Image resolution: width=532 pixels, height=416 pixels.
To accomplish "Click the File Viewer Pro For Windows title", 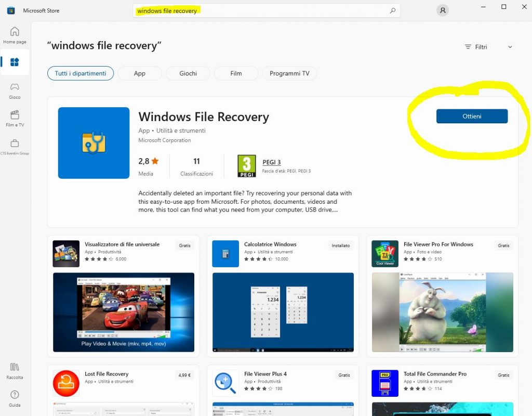I will pyautogui.click(x=438, y=244).
